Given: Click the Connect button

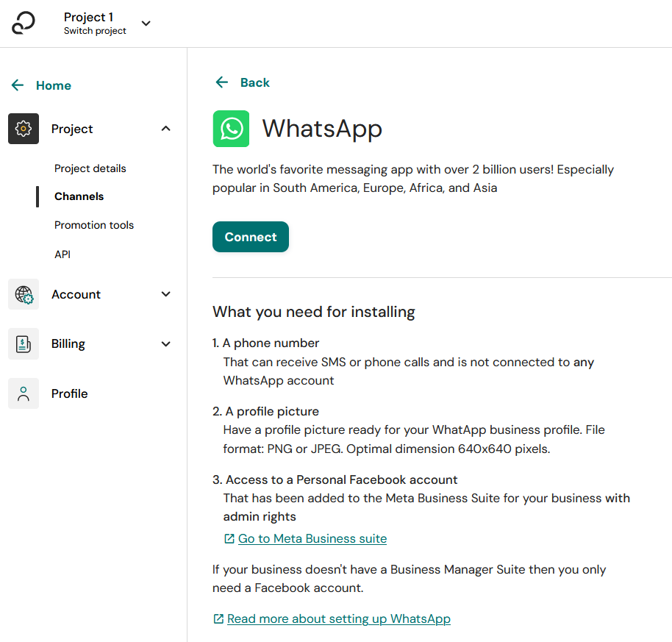Looking at the screenshot, I should tap(251, 237).
